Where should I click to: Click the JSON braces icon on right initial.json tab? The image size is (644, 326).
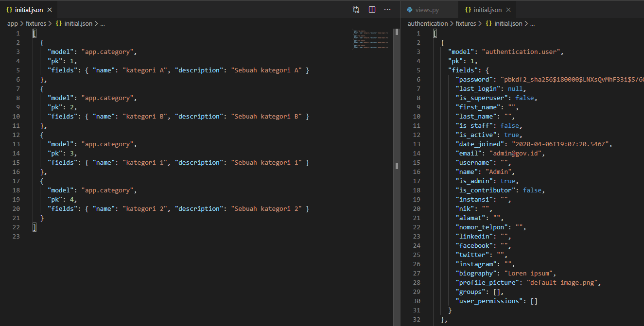coord(468,10)
